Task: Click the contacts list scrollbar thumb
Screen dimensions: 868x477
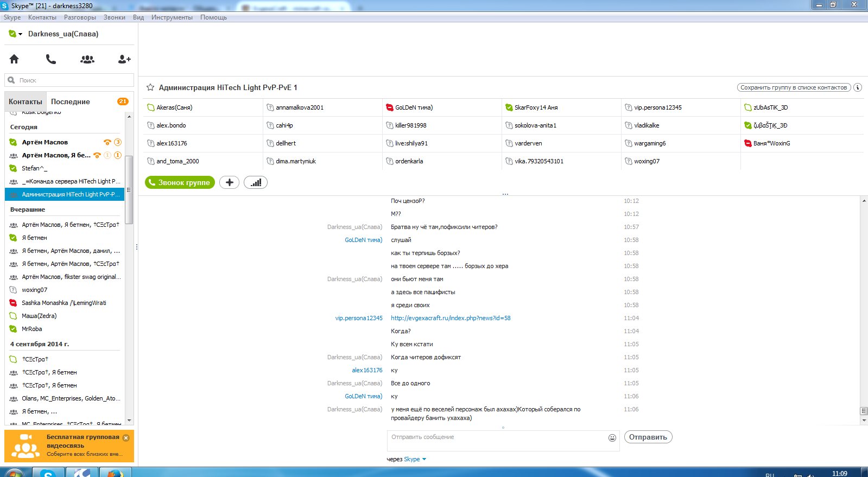Action: pyautogui.click(x=129, y=189)
